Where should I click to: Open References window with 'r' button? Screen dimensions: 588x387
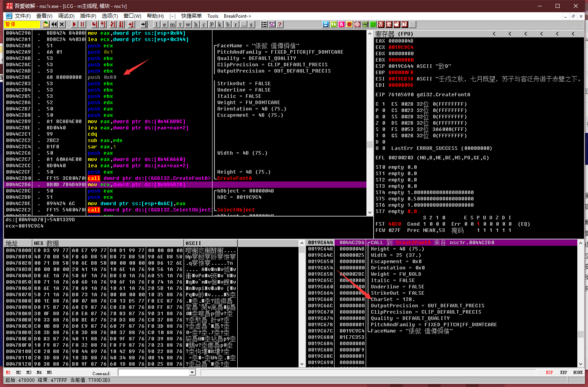click(235, 24)
